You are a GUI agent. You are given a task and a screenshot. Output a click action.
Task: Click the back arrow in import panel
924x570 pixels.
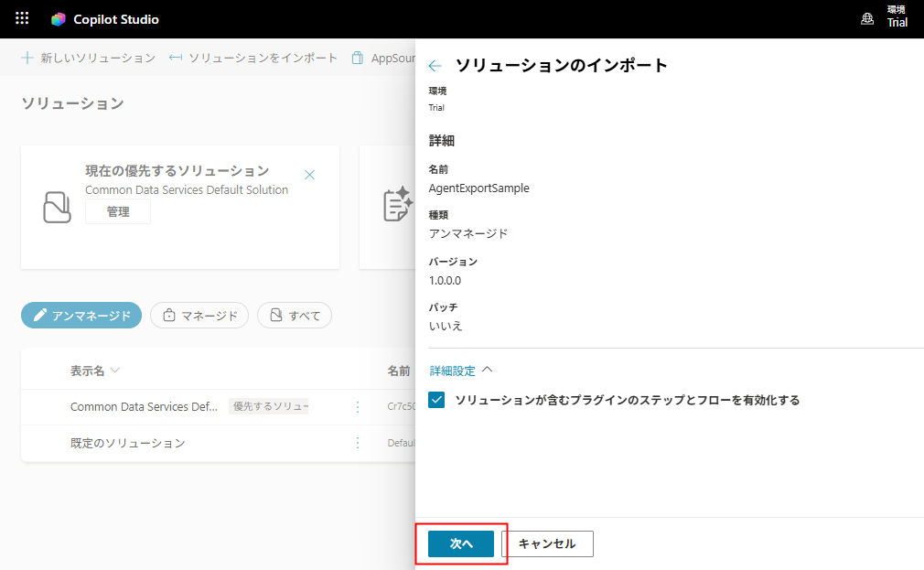435,66
